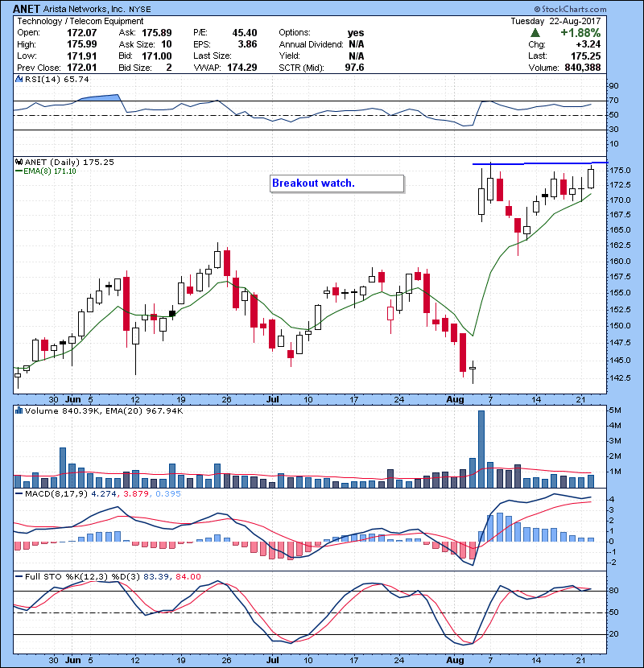The height and width of the screenshot is (668, 644).
Task: Click the 'Annual Dividend:' label
Action: click(311, 44)
